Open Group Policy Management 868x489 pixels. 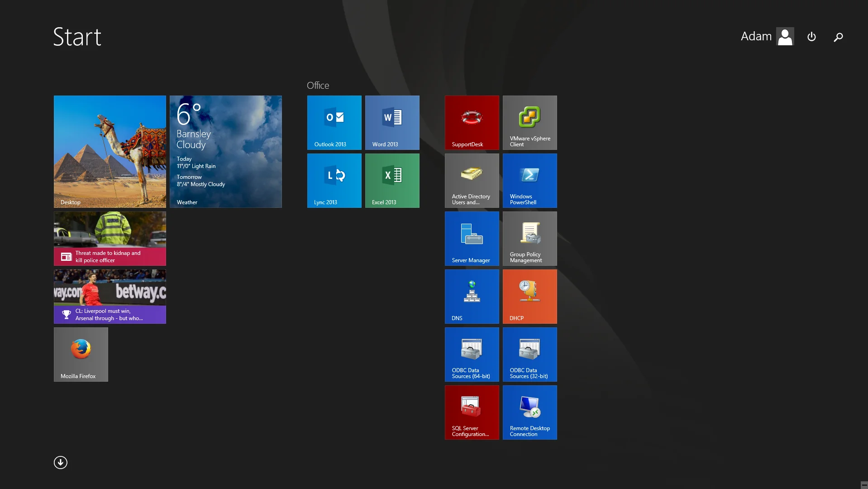coord(529,238)
